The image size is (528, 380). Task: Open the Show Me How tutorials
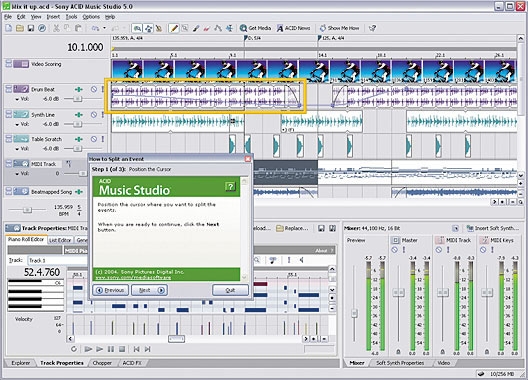coord(339,28)
